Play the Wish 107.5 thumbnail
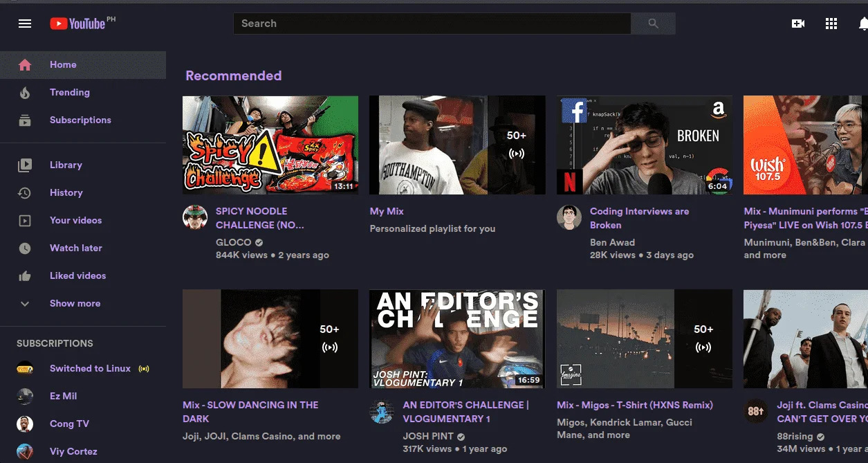868x463 pixels. (806, 145)
